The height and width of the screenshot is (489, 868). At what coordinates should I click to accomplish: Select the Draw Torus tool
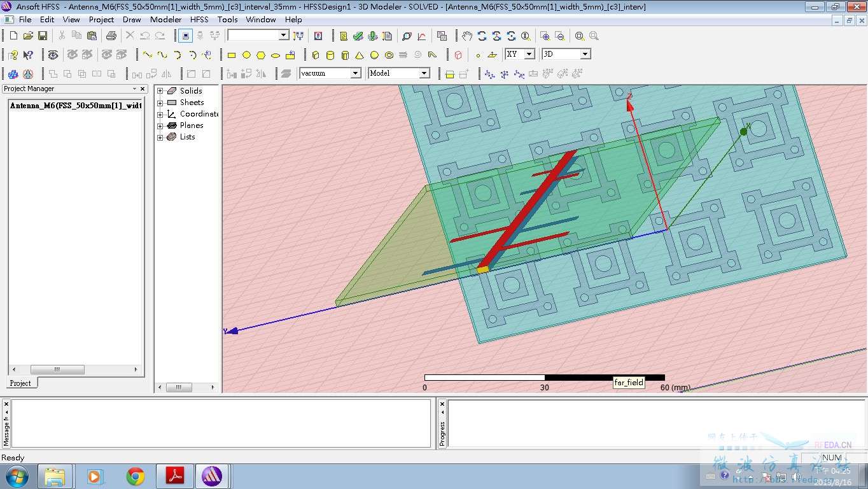(x=389, y=55)
